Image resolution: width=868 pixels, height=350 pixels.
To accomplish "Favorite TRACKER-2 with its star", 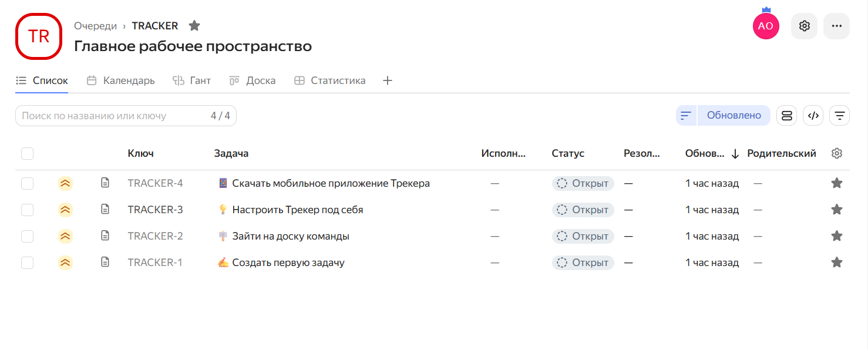I will (x=837, y=236).
